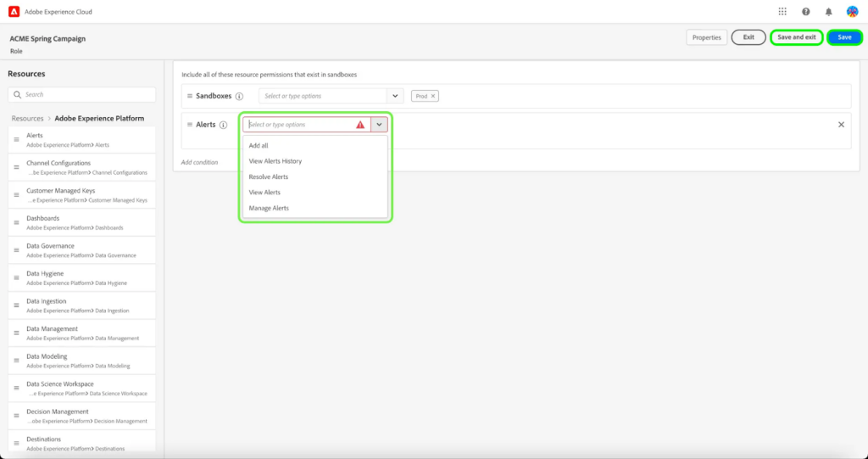Click the info icon next to Sandboxes
Viewport: 868px width, 459px height.
click(239, 97)
